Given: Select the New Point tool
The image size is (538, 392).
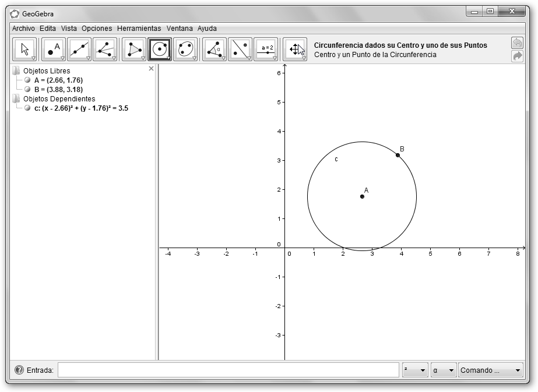Looking at the screenshot, I should 54,50.
